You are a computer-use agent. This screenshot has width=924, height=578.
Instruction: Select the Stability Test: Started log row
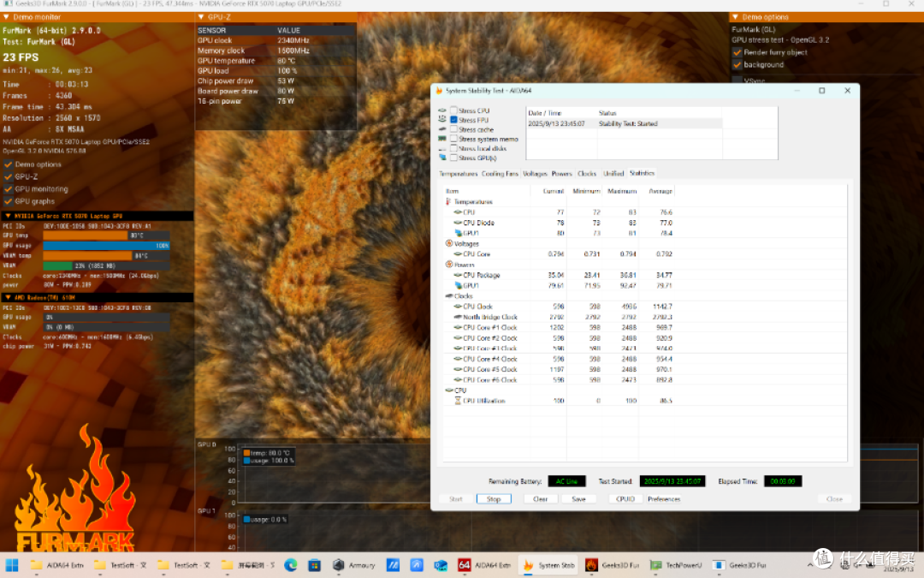[625, 123]
